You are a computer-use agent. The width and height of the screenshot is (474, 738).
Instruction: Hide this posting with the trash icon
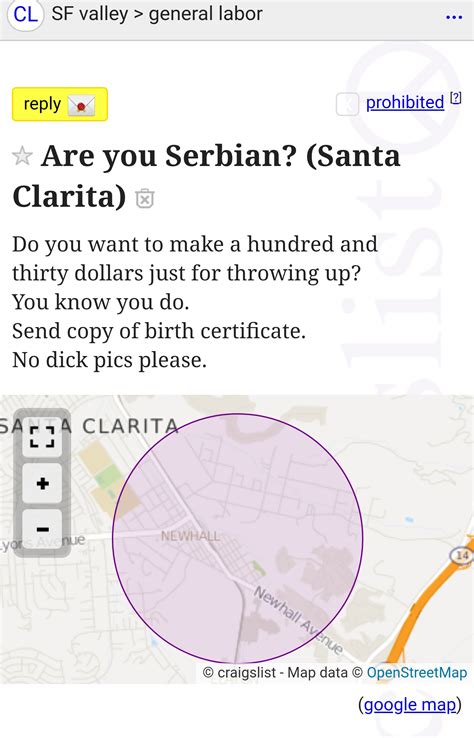pos(145,198)
